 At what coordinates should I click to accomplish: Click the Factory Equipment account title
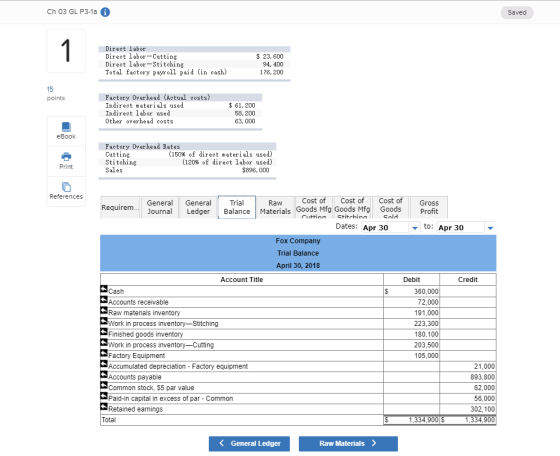click(x=136, y=356)
